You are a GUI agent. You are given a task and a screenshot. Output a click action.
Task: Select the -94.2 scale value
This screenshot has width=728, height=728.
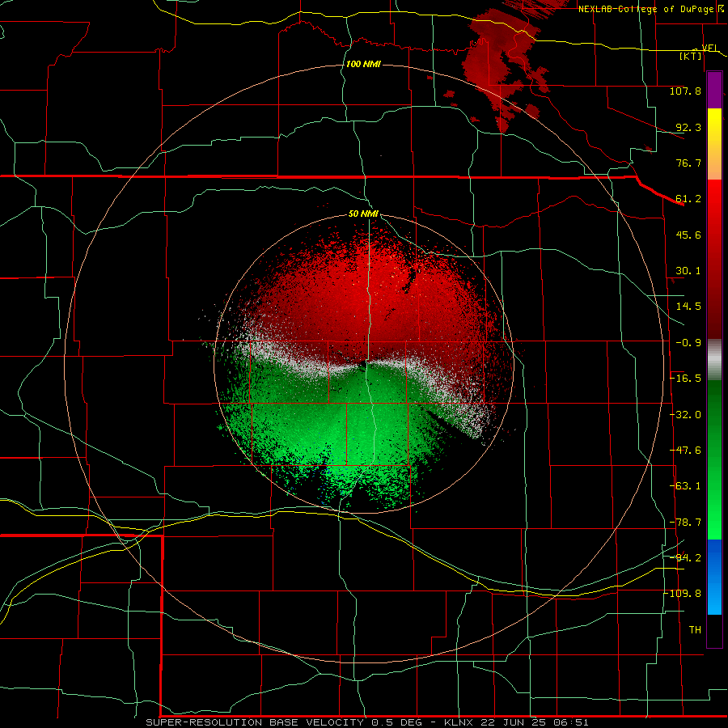tap(685, 558)
